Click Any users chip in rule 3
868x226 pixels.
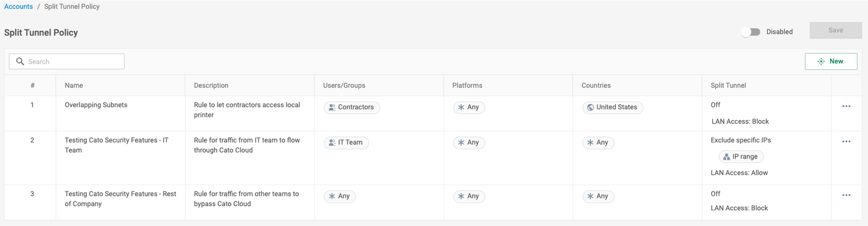click(339, 196)
